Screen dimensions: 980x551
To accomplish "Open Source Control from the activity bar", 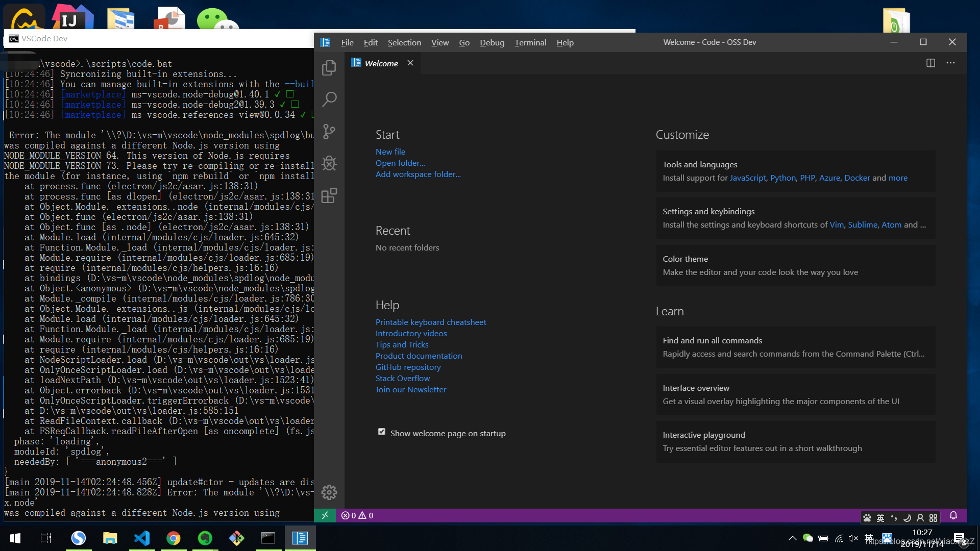I will click(329, 132).
